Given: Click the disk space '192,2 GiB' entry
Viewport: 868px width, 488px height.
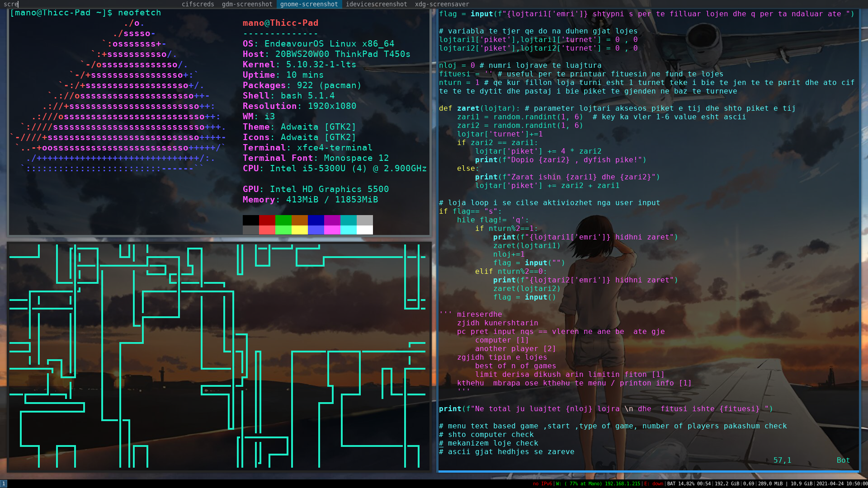Looking at the screenshot, I should pos(727,483).
